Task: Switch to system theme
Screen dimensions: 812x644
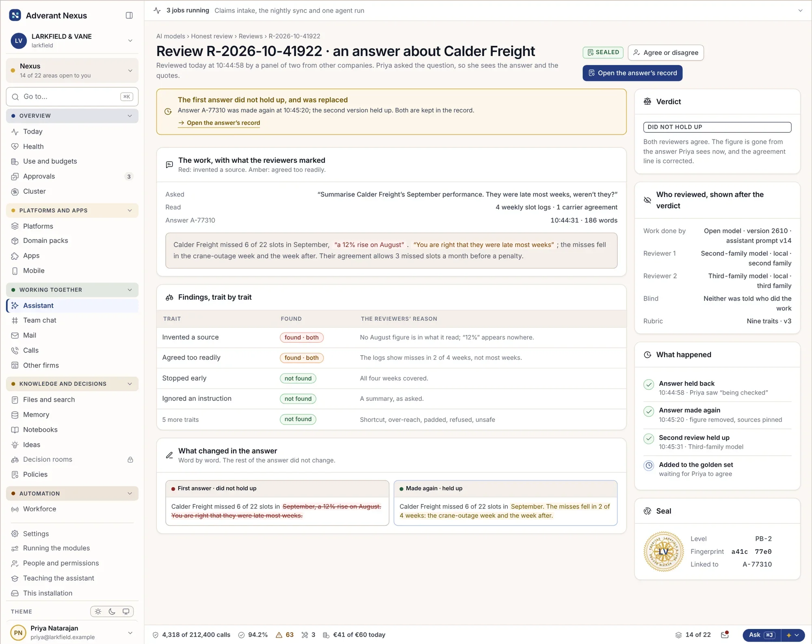Action: [126, 612]
